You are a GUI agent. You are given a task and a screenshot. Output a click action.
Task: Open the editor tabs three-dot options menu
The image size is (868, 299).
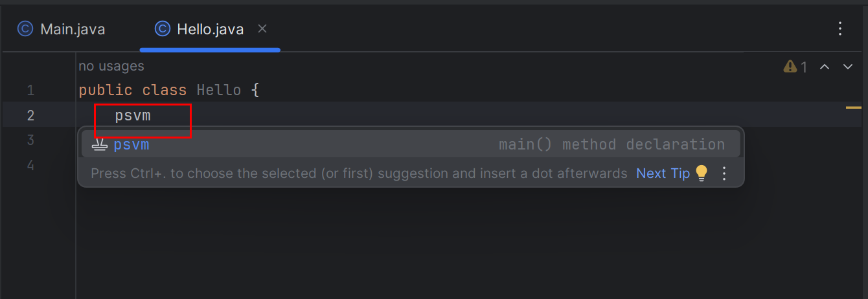pyautogui.click(x=840, y=28)
